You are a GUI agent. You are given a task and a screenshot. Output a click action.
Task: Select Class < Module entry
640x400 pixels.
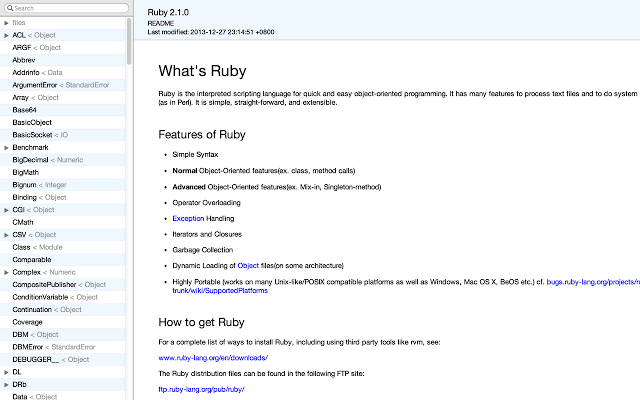click(x=62, y=247)
